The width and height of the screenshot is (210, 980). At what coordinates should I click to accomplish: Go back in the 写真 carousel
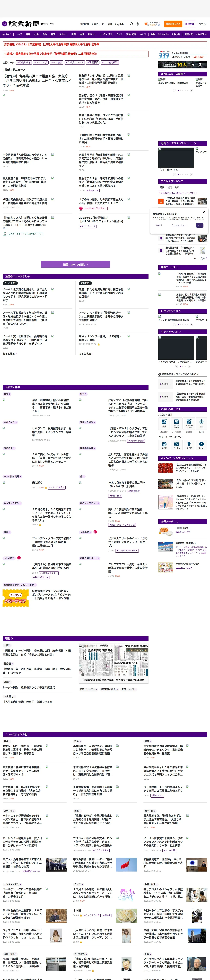pyautogui.click(x=174, y=174)
